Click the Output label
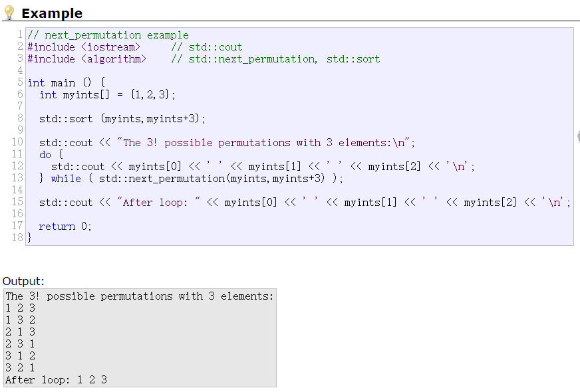The height and width of the screenshot is (392, 580). [23, 281]
